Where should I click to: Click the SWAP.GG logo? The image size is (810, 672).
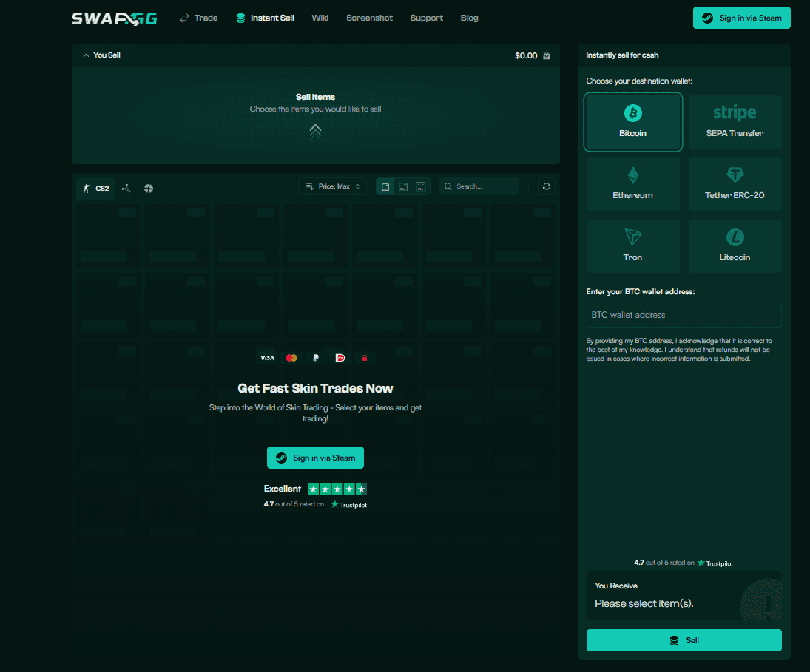point(114,18)
